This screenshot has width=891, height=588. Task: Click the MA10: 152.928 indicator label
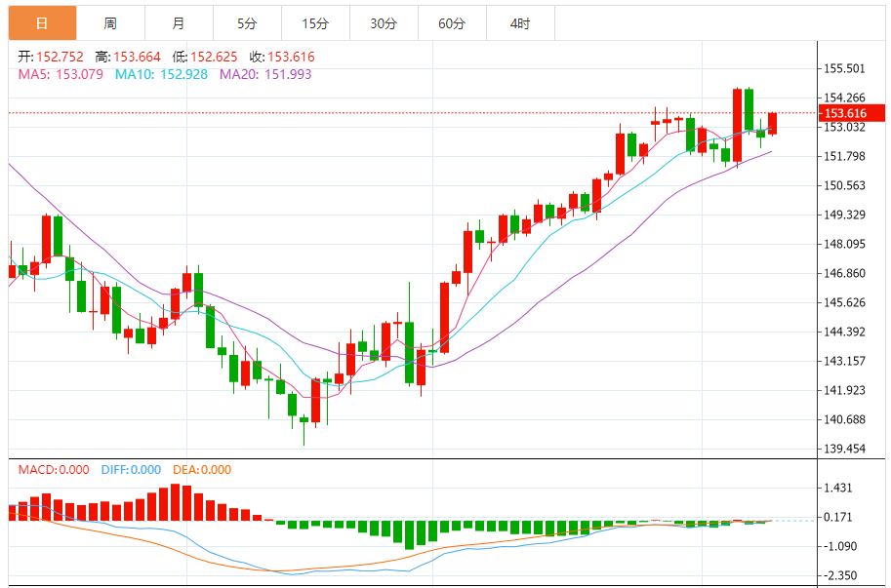point(161,74)
